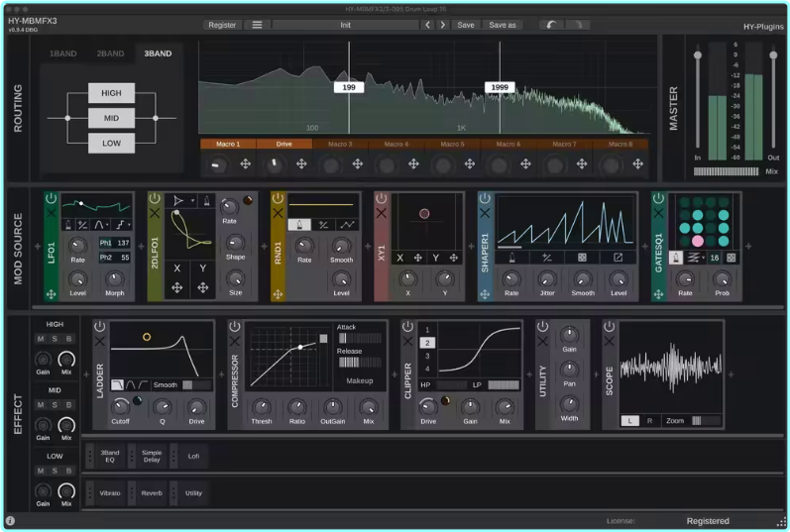Remove SHAPER1 module with its X icon
The height and width of the screenshot is (532, 790).
(485, 213)
